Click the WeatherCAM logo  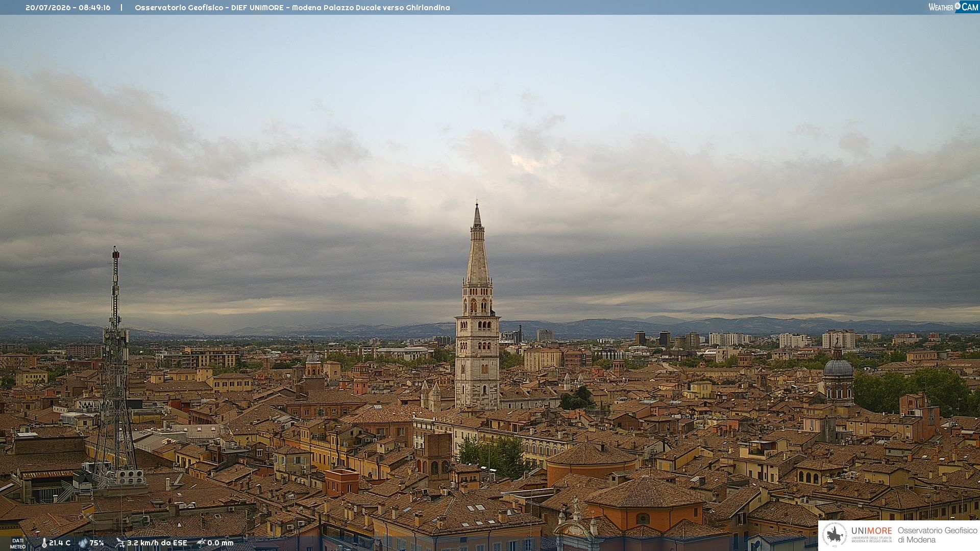click(x=953, y=7)
